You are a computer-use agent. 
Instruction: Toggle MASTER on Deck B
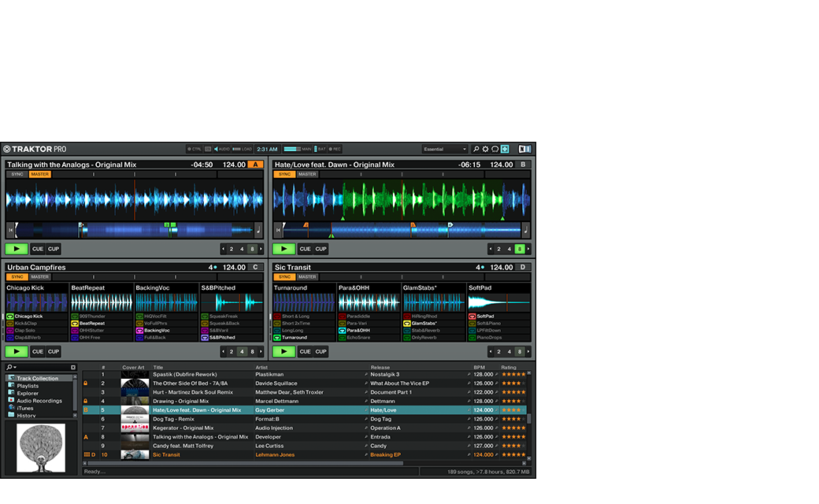coord(307,175)
